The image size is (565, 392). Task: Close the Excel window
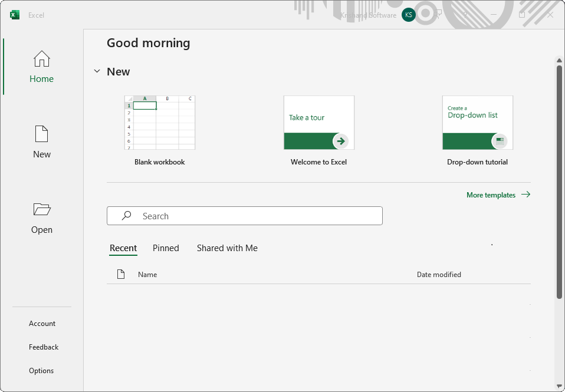click(x=550, y=15)
